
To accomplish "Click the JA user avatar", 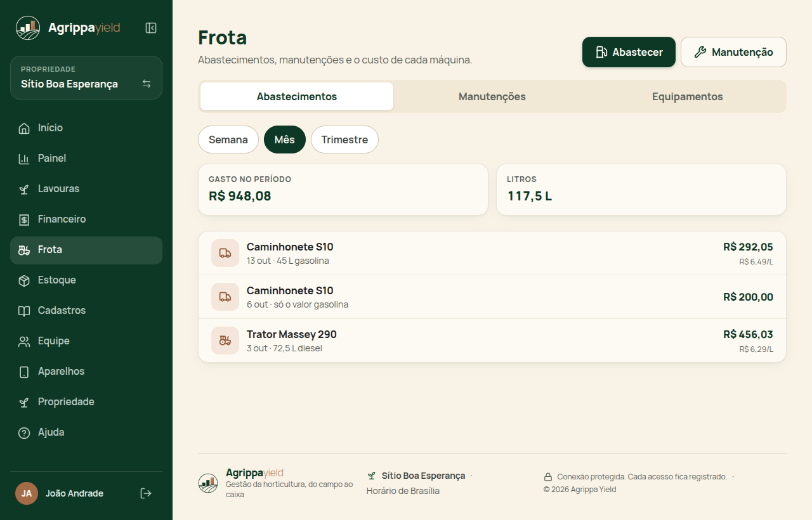I will click(x=27, y=493).
